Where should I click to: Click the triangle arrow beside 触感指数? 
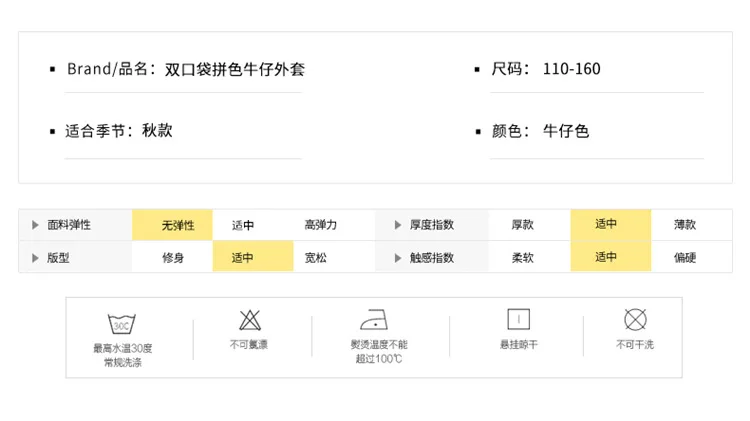397,258
